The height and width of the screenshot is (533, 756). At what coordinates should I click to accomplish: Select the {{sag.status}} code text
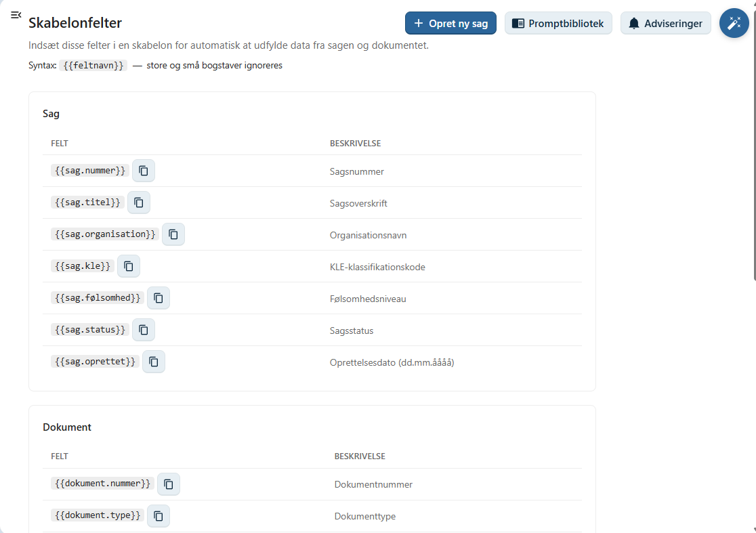point(89,330)
